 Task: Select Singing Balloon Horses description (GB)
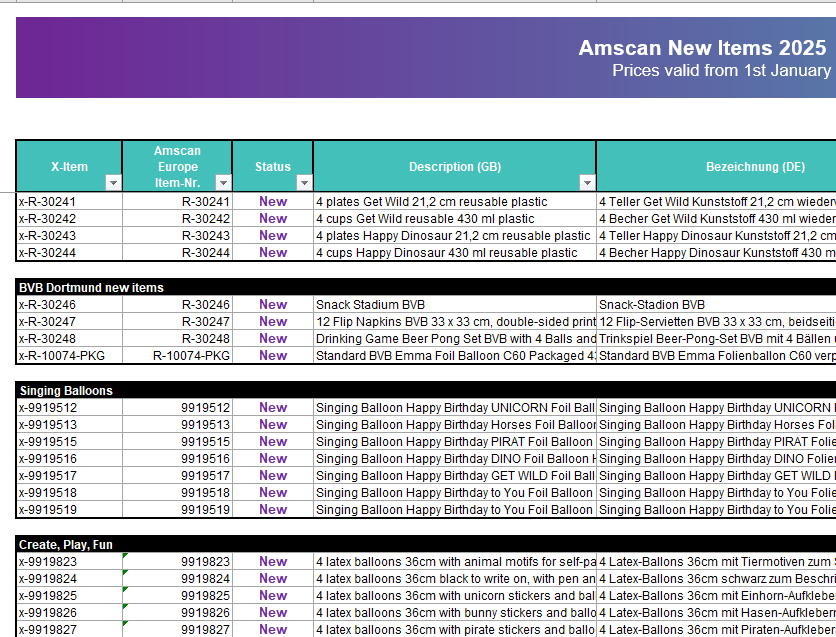click(x=455, y=424)
